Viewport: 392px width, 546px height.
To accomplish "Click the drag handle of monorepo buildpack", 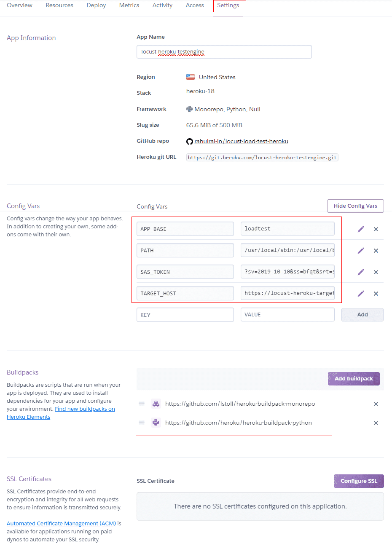I will point(142,404).
